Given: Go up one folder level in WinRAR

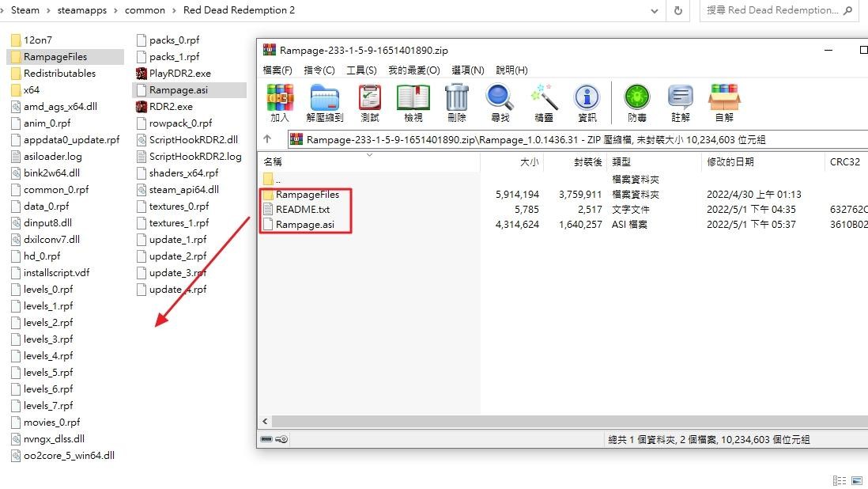Looking at the screenshot, I should point(267,139).
